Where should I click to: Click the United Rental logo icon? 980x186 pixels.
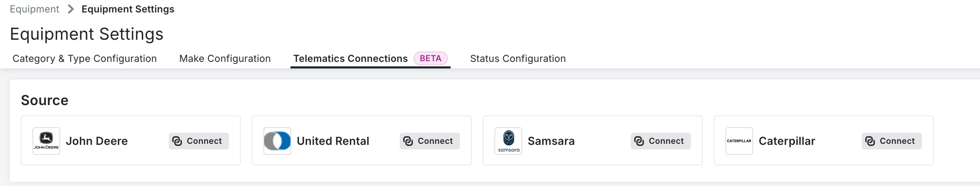point(277,141)
